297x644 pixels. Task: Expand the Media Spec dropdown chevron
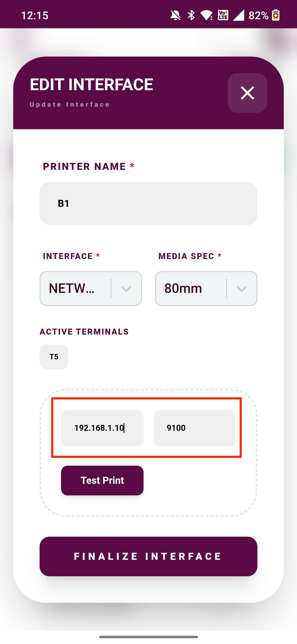click(242, 289)
